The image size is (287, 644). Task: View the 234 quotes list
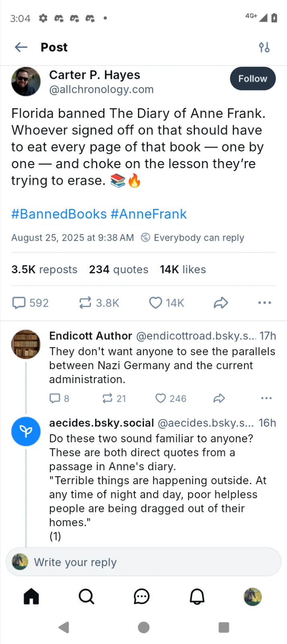tap(119, 270)
